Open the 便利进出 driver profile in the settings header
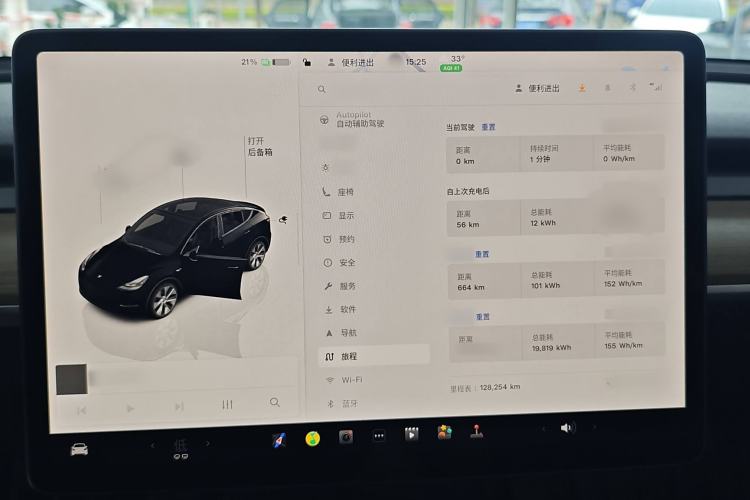Screen dimensions: 750x500 [537, 89]
